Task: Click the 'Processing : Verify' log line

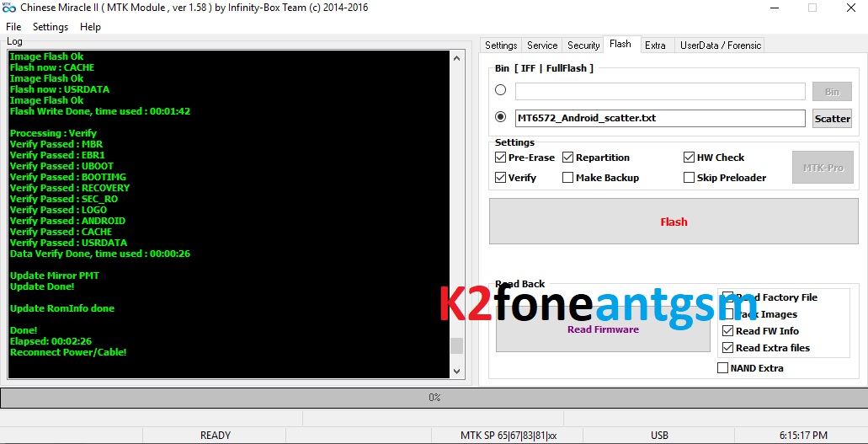Action: [53, 133]
